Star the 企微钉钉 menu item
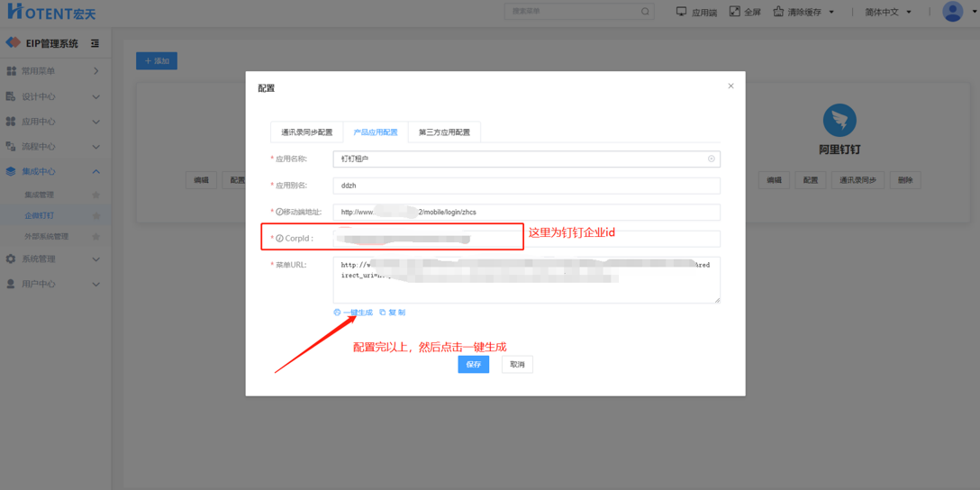980x490 pixels. click(x=95, y=215)
